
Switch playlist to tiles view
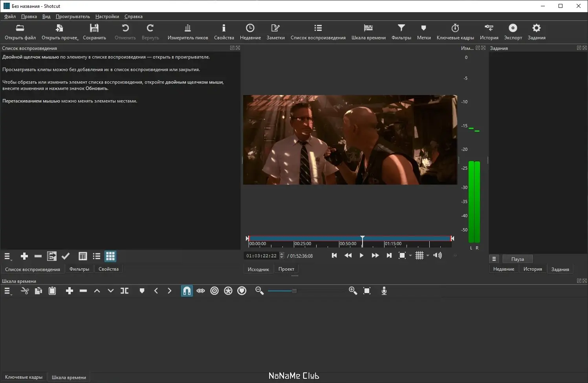pos(97,257)
